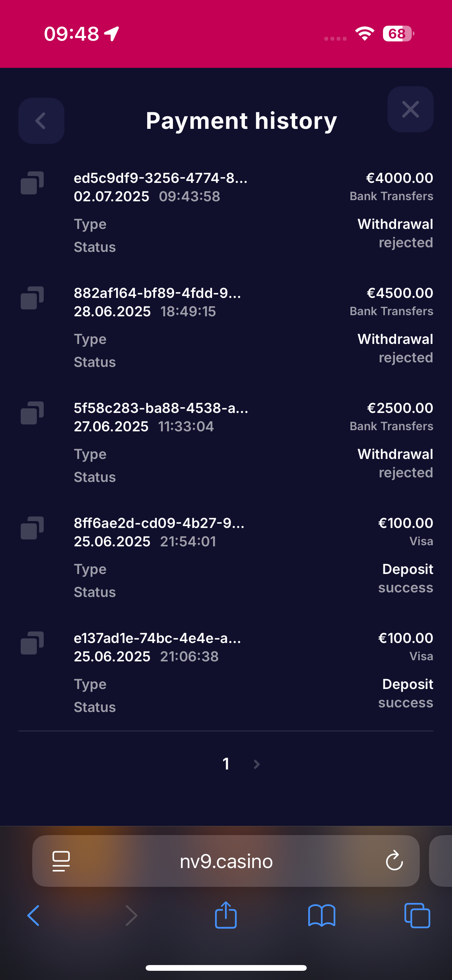Viewport: 452px width, 980px height.
Task: Go to next page of payment history
Action: click(257, 764)
